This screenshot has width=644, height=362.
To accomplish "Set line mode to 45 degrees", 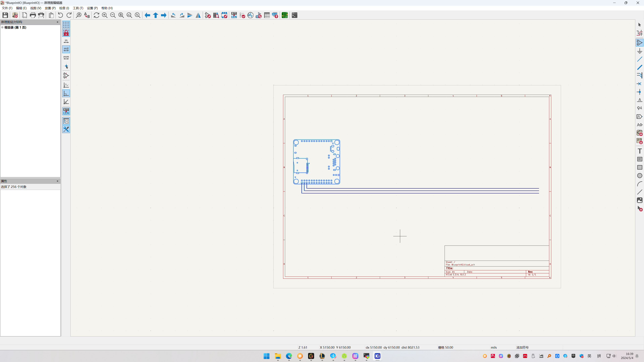I will click(66, 102).
